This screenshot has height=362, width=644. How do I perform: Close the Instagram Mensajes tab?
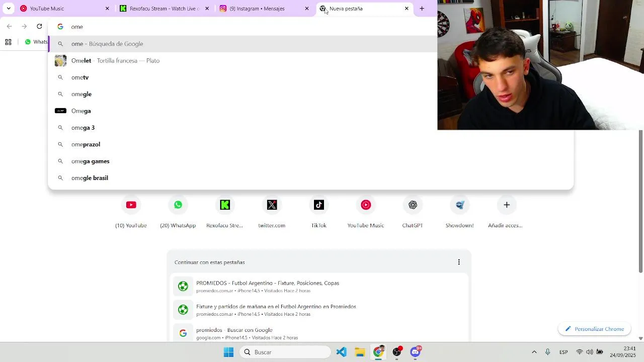(307, 9)
